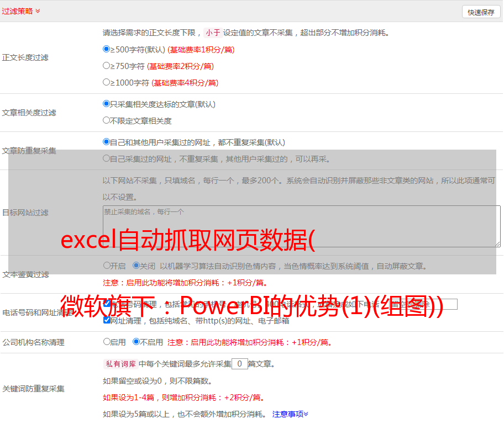Click the red 注意 note under 文本鉴黄过滤

point(185,283)
